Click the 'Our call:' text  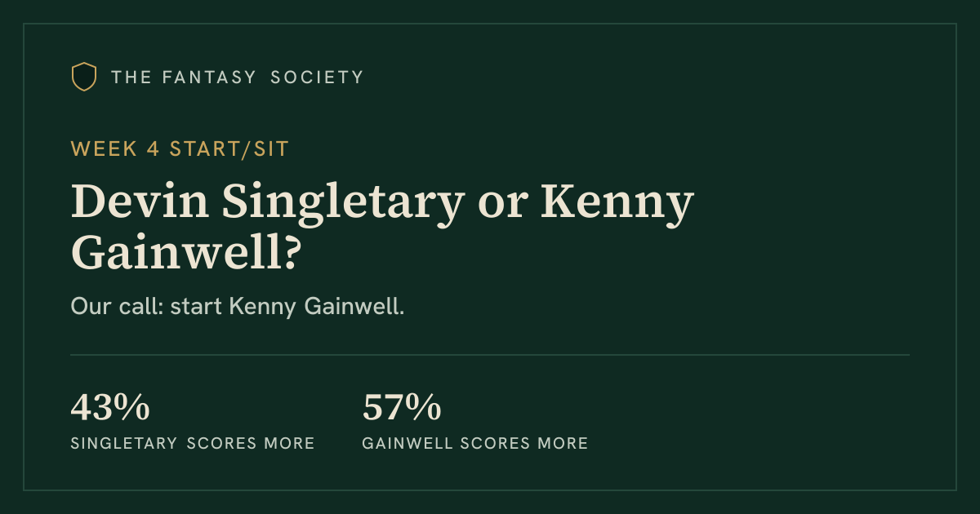tap(117, 308)
